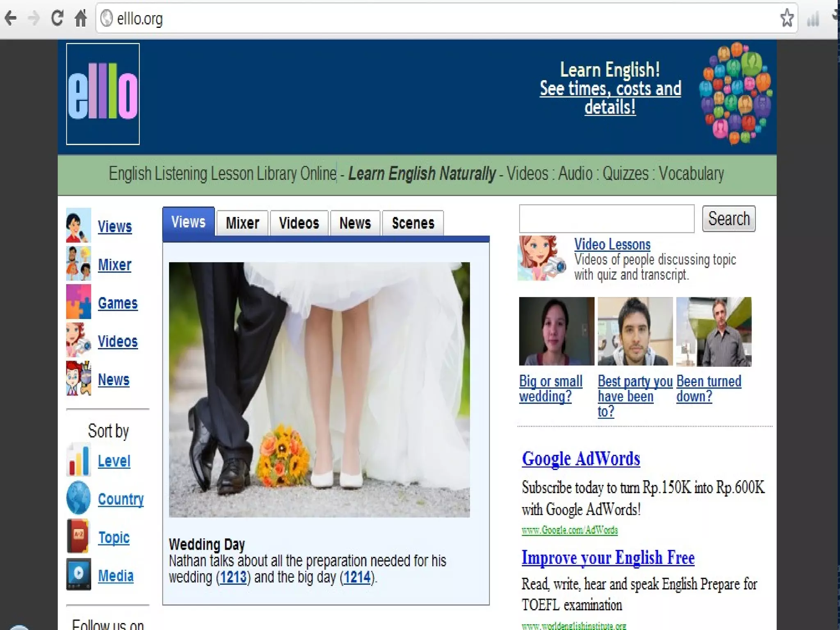
Task: Open the Scenes tab
Action: coord(413,223)
